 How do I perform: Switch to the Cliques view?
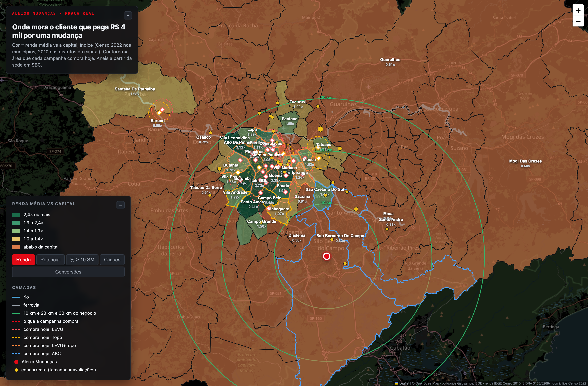[x=112, y=260]
